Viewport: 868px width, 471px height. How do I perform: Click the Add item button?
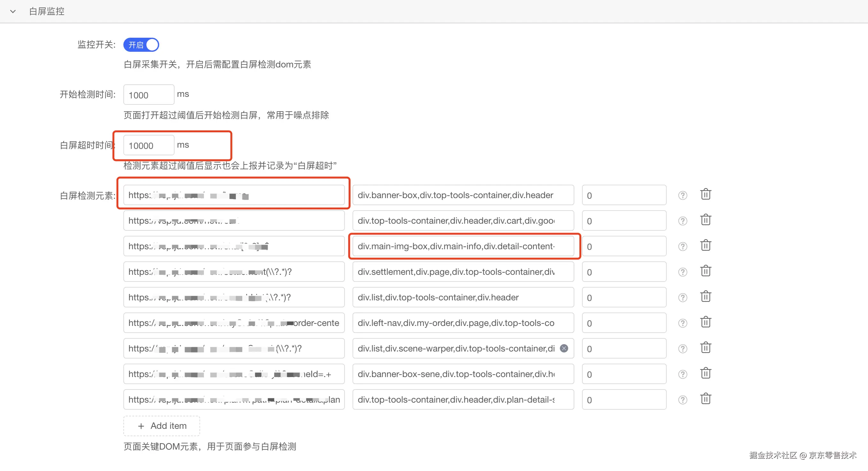pos(161,426)
